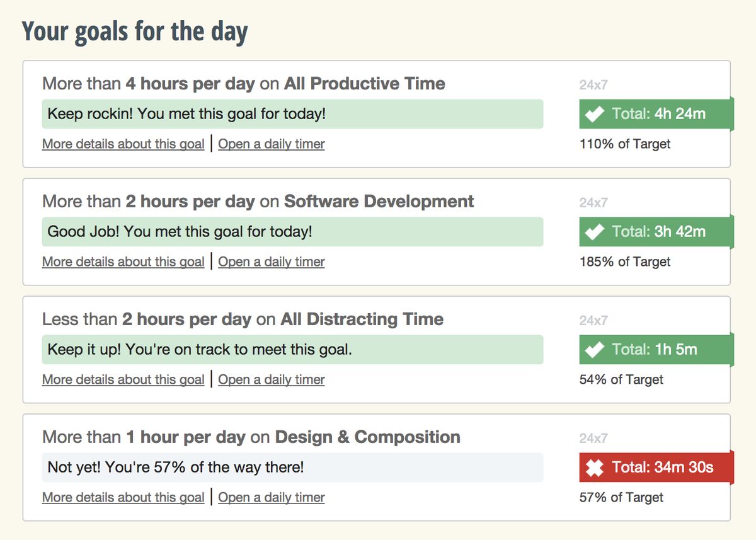756x540 pixels.
Task: Click checkmark icon on All Distracting Time total
Action: (594, 350)
